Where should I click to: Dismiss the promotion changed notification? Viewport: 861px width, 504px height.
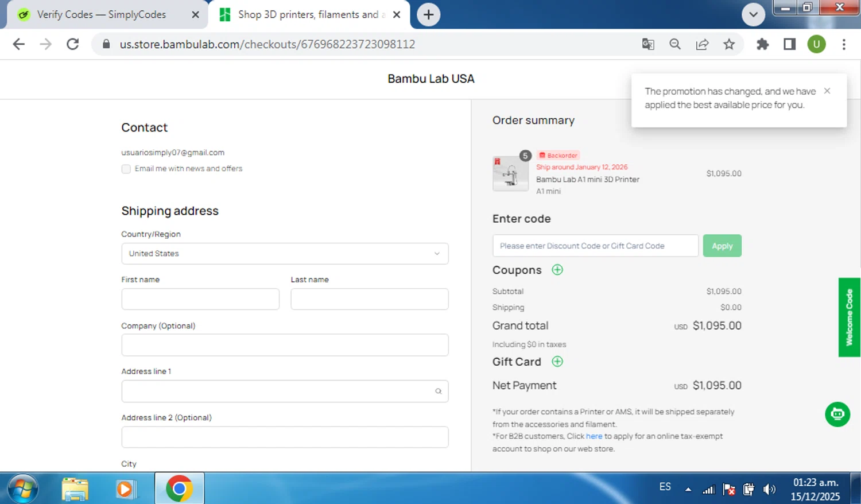(827, 91)
